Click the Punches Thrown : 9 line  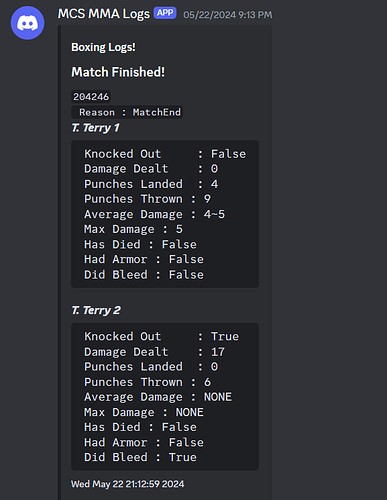(147, 199)
